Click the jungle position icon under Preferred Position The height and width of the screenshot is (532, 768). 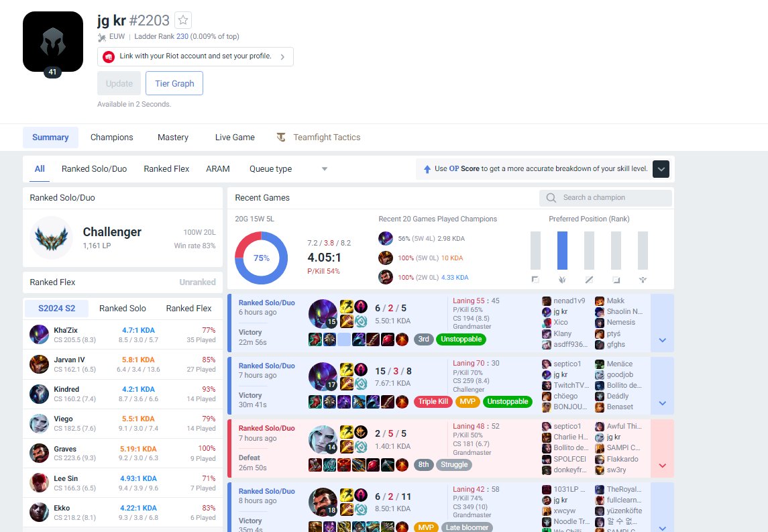coord(562,280)
